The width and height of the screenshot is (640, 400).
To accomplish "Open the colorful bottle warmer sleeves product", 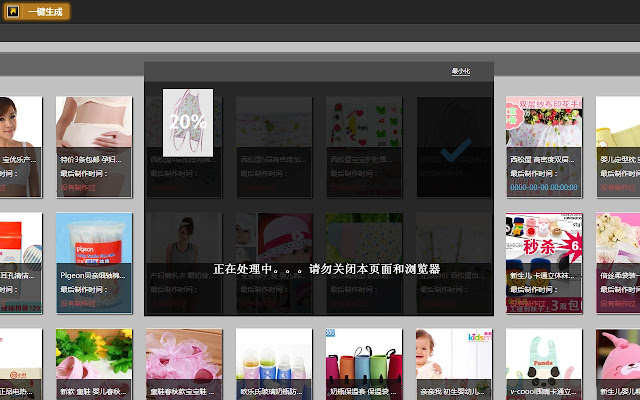I will click(x=364, y=364).
